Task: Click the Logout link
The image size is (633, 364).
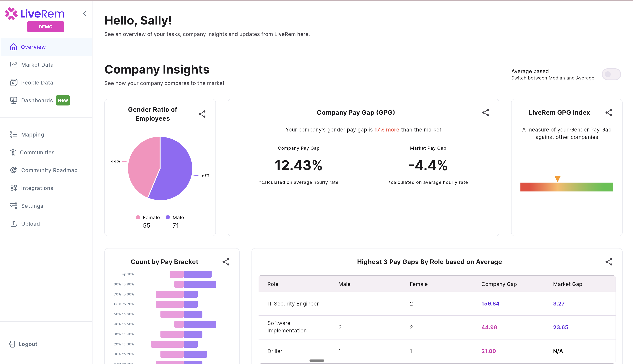Action: coord(27,344)
